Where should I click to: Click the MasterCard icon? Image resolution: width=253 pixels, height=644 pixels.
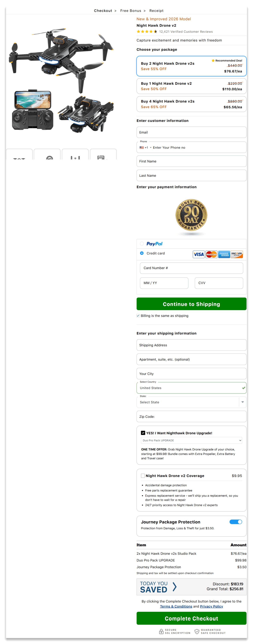[211, 254]
